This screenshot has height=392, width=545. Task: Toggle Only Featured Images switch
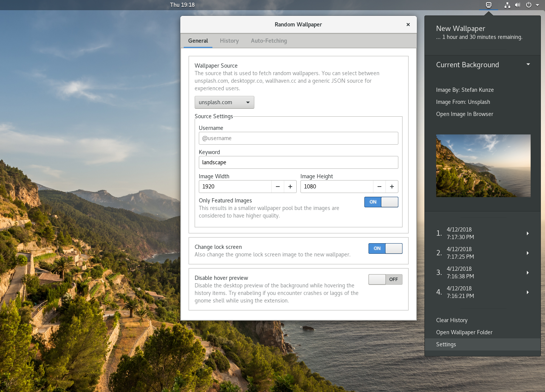tap(381, 202)
